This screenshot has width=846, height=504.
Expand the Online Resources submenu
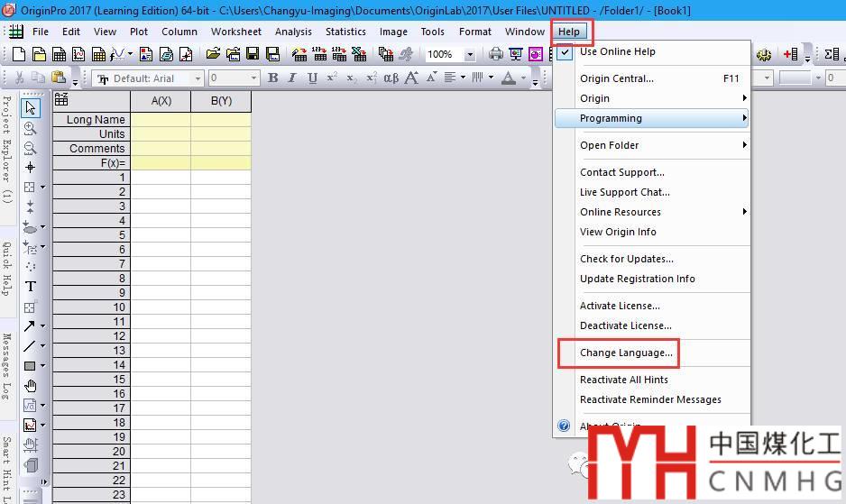click(x=652, y=212)
